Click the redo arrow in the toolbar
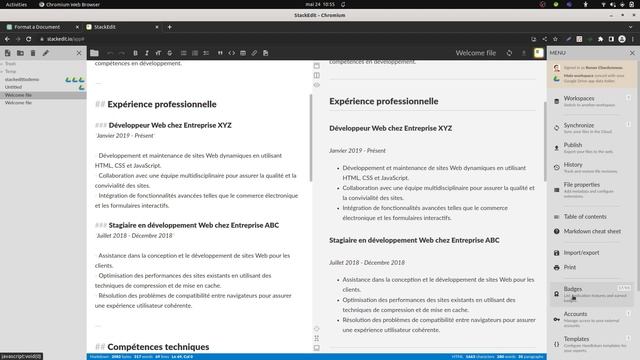Viewport: 640px width, 360px height. click(x=121, y=53)
